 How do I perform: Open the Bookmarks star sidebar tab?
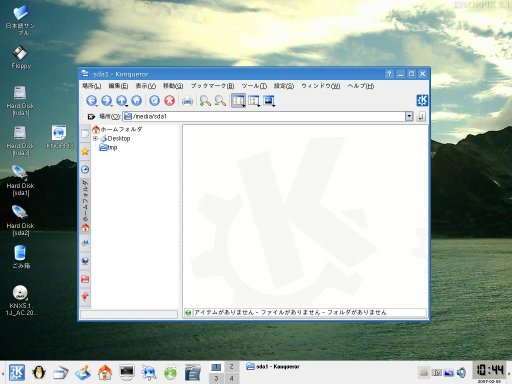tap(85, 152)
